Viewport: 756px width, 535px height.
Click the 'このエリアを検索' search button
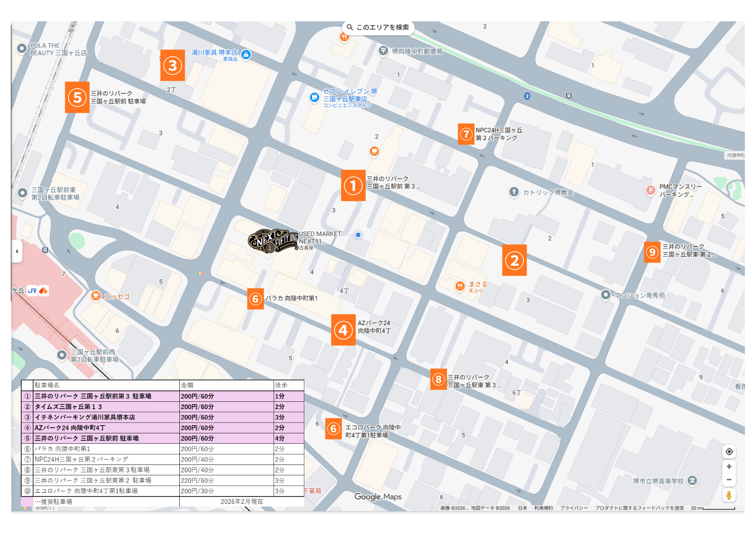pos(378,27)
